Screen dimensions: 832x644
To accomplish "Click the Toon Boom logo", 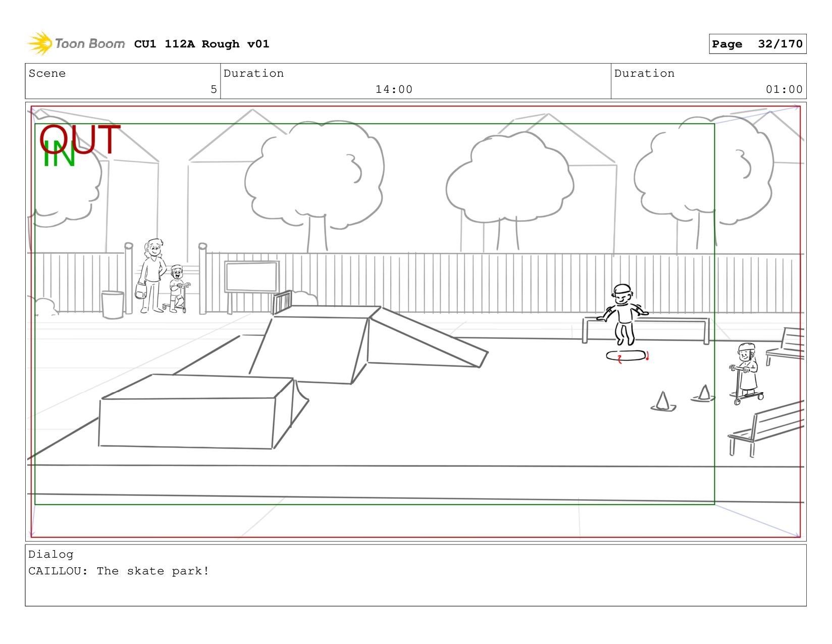I will [x=76, y=44].
